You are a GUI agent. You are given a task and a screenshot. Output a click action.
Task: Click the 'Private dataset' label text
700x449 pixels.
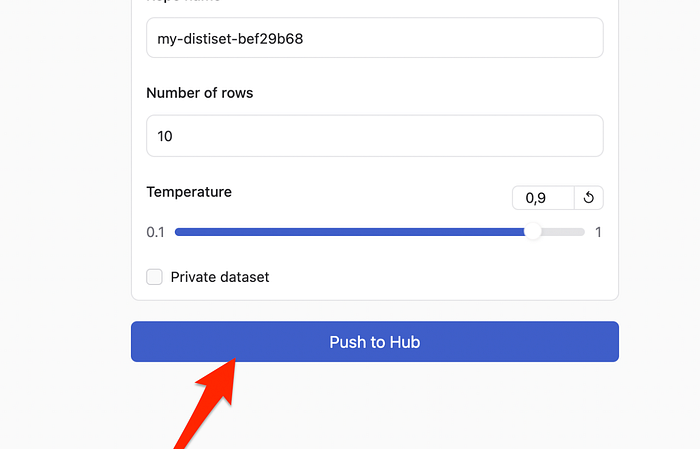coord(220,277)
